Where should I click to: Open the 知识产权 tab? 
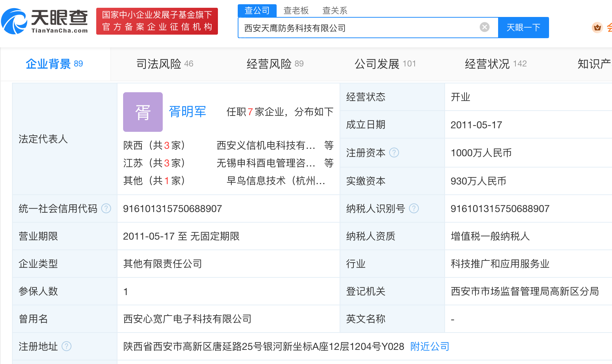tap(594, 64)
